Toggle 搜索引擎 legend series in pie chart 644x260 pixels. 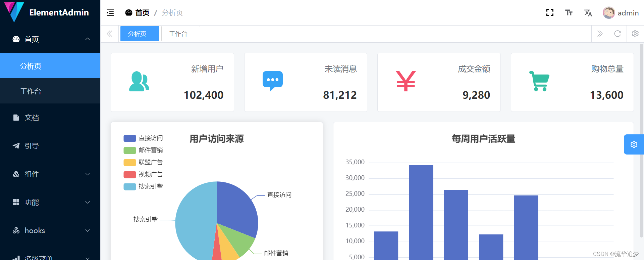point(143,186)
